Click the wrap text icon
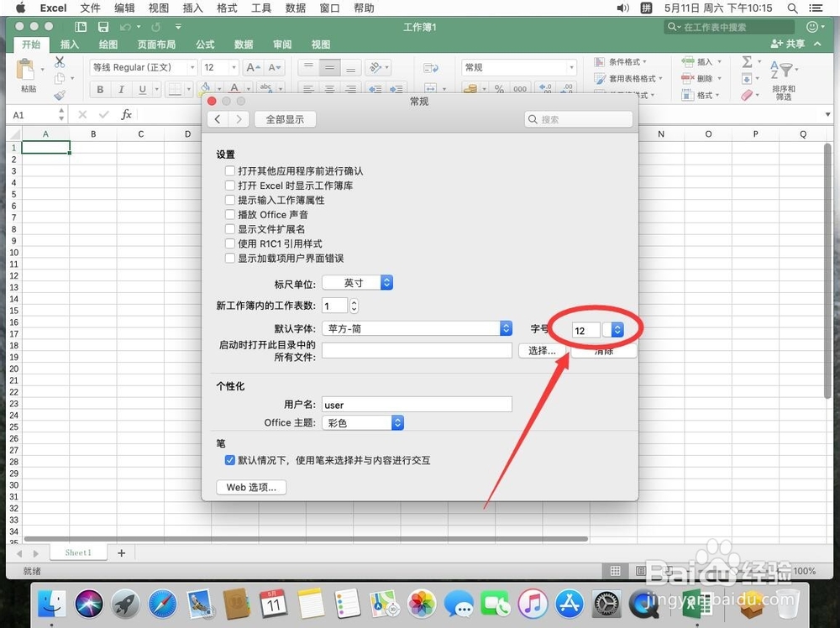840x628 pixels. pos(431,68)
